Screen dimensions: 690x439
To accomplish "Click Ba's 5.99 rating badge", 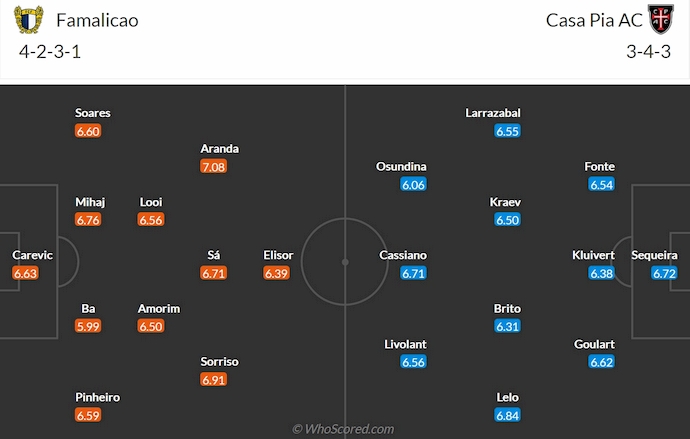I will tap(88, 326).
